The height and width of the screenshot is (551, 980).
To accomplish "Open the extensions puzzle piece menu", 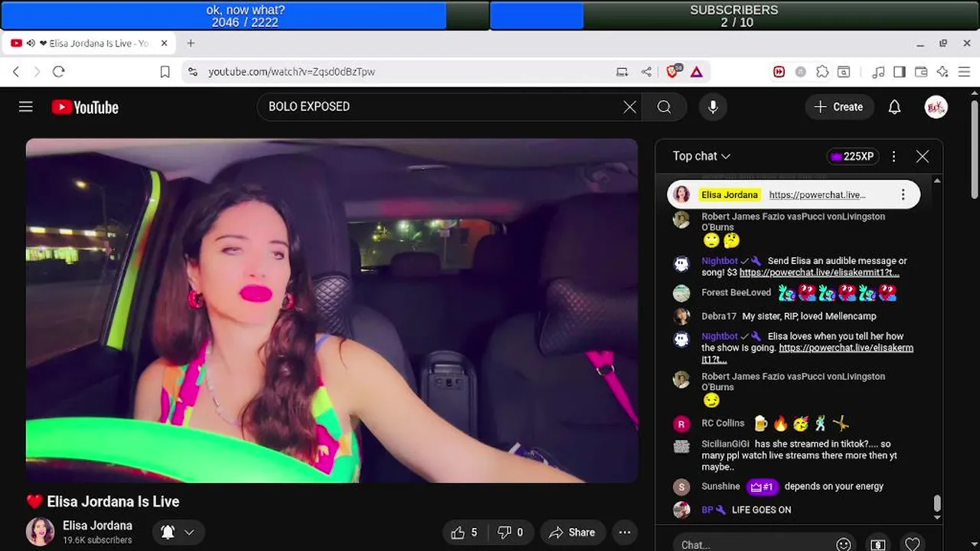I will [822, 72].
